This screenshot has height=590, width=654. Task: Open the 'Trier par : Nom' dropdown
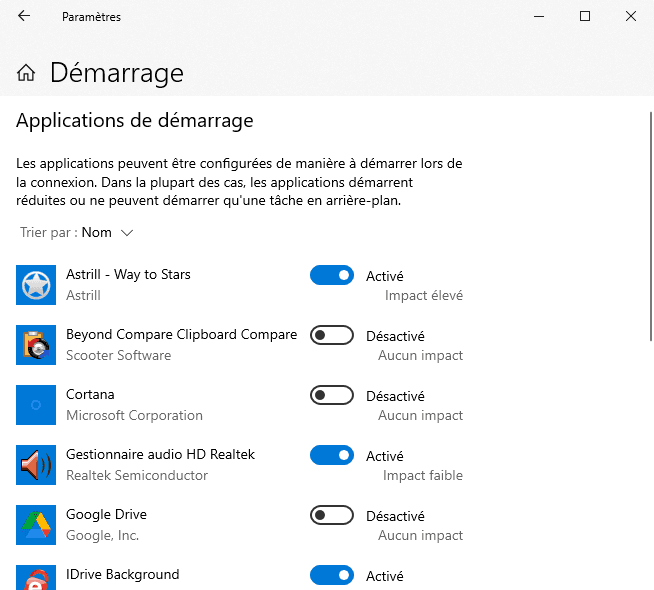(x=78, y=233)
